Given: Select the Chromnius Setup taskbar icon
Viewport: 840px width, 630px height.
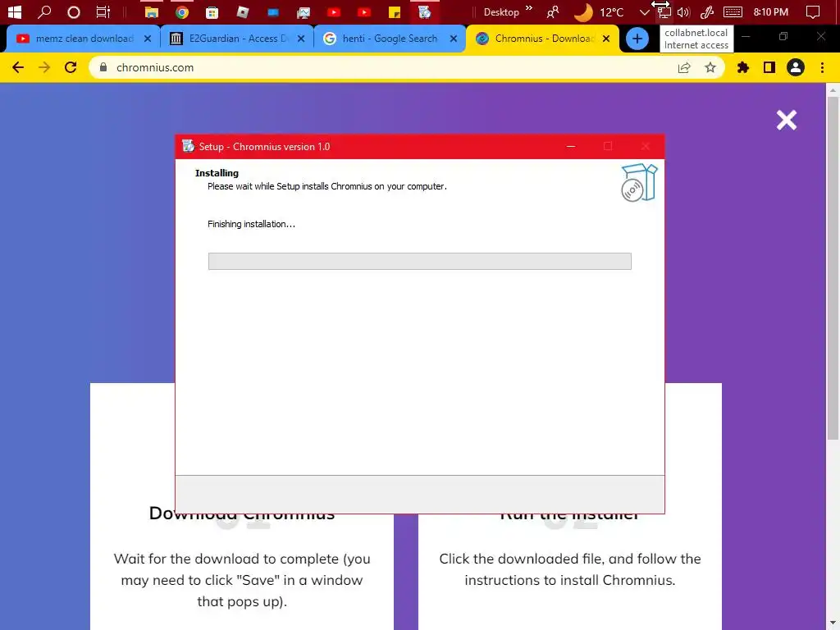Looking at the screenshot, I should click(425, 11).
